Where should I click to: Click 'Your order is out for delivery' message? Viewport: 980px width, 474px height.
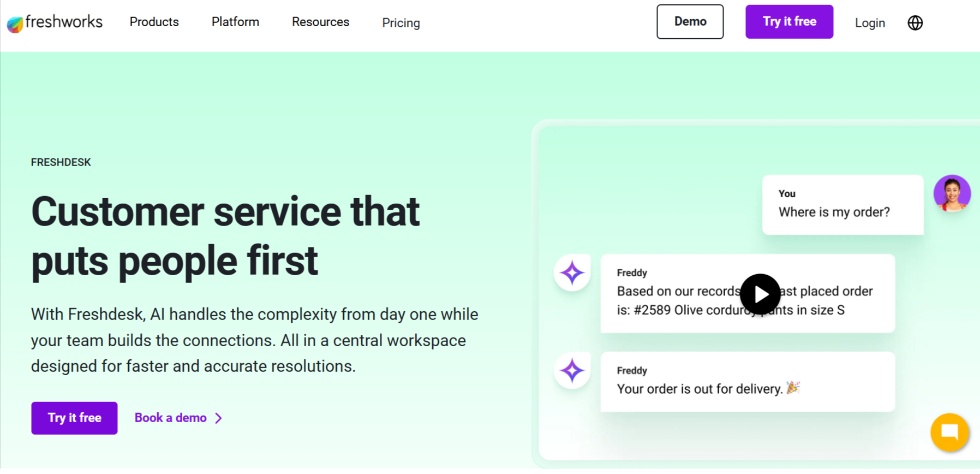point(748,382)
